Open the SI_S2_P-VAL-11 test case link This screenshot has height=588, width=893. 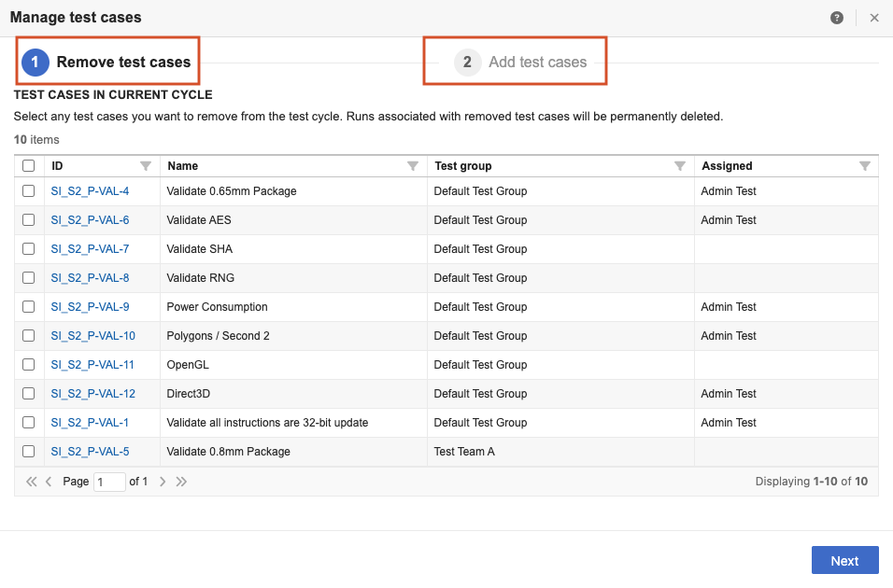pos(92,365)
